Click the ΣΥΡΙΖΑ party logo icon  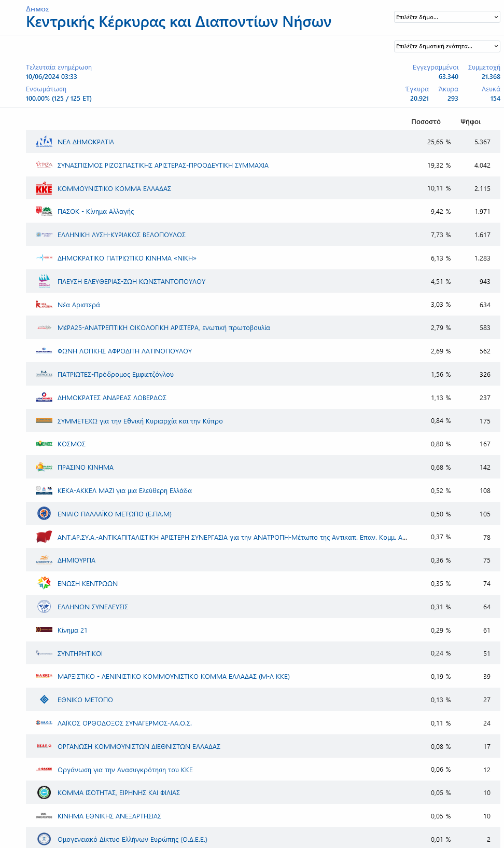44,165
